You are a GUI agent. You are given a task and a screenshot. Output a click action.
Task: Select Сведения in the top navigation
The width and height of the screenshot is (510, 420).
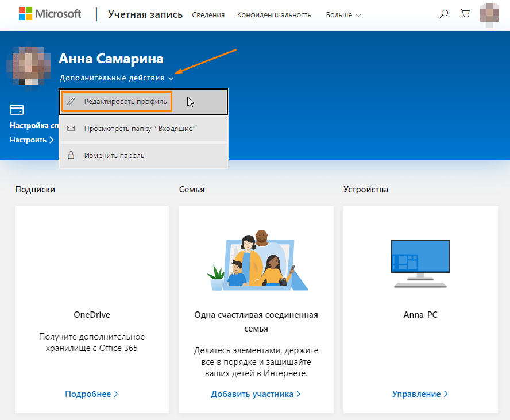(208, 15)
